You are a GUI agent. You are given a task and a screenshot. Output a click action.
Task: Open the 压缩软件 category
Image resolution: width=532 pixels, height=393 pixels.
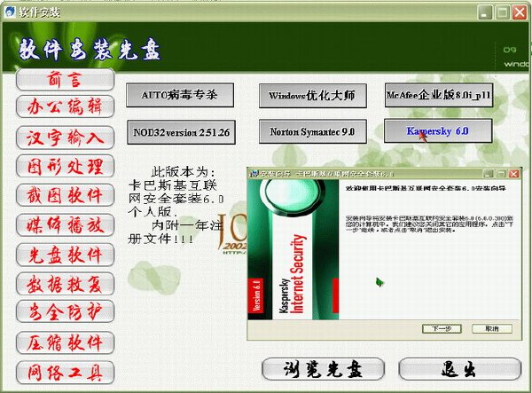coord(65,342)
